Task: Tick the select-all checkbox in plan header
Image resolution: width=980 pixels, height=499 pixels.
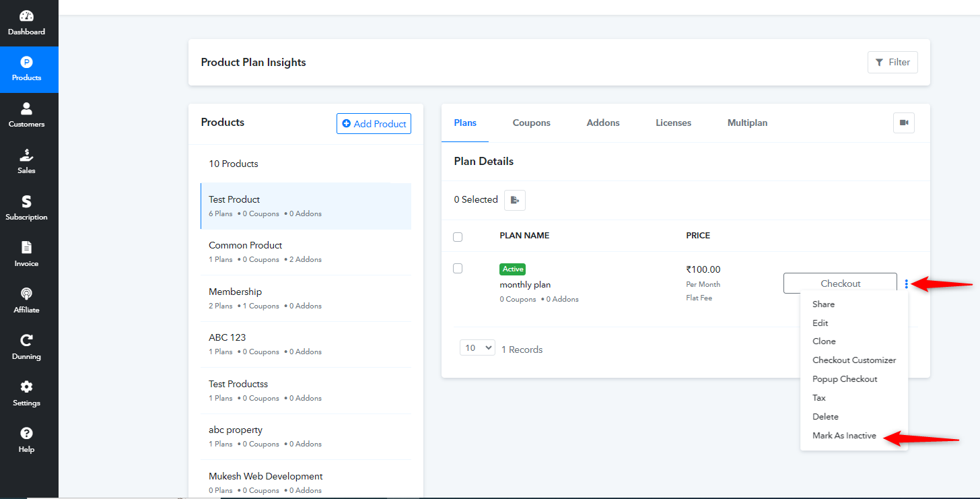Action: [x=458, y=236]
